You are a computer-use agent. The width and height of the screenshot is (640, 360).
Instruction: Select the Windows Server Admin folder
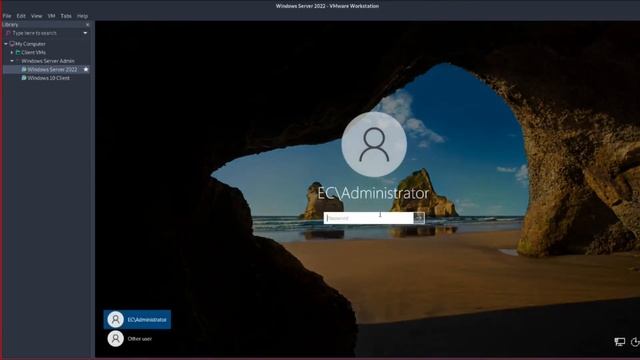pos(48,61)
